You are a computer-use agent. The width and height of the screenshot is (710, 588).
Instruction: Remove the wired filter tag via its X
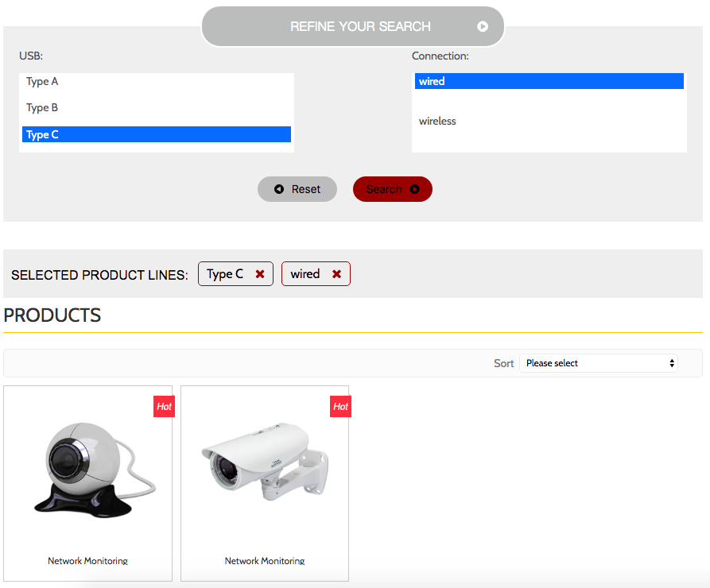click(336, 274)
